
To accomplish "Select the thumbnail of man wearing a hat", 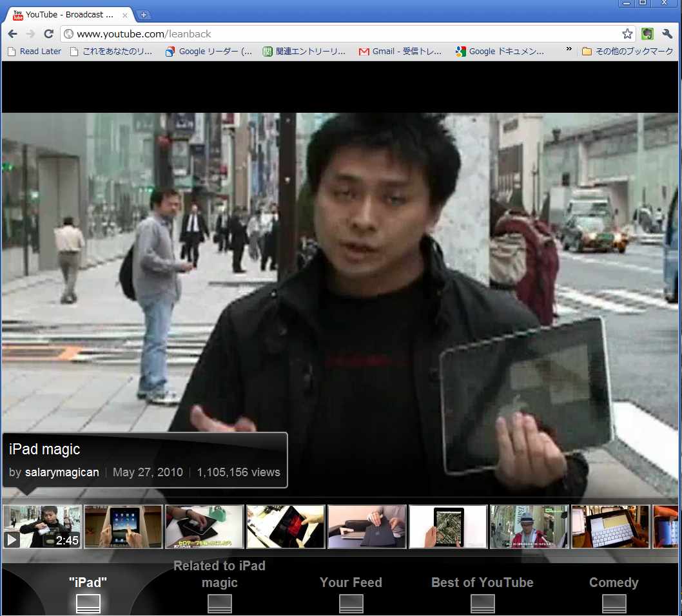I will tap(529, 526).
